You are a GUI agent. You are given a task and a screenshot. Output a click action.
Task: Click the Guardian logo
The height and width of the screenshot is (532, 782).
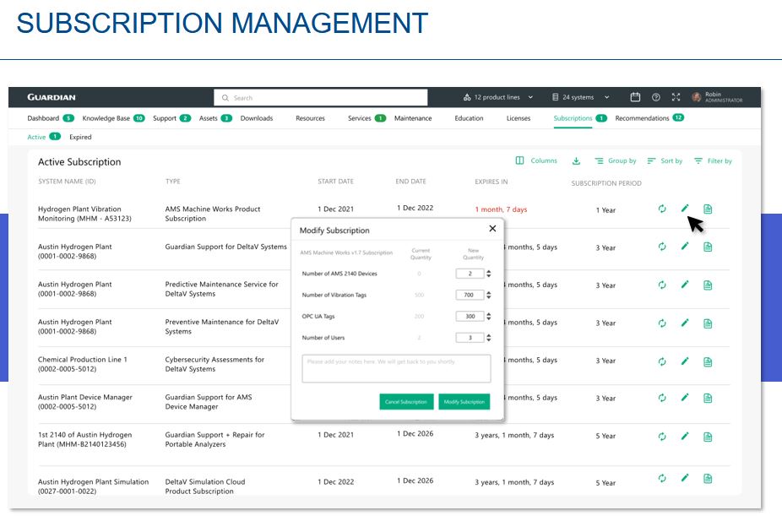tap(52, 97)
